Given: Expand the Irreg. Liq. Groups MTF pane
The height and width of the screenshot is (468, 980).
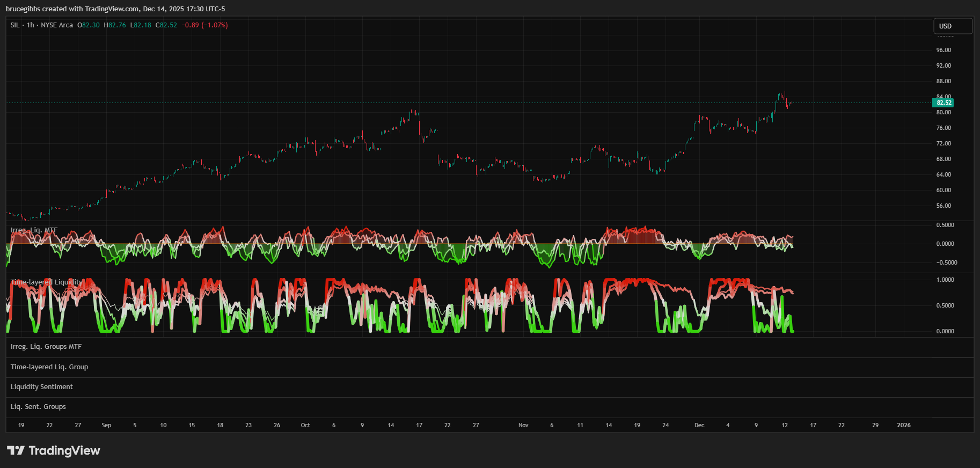Looking at the screenshot, I should coord(46,347).
